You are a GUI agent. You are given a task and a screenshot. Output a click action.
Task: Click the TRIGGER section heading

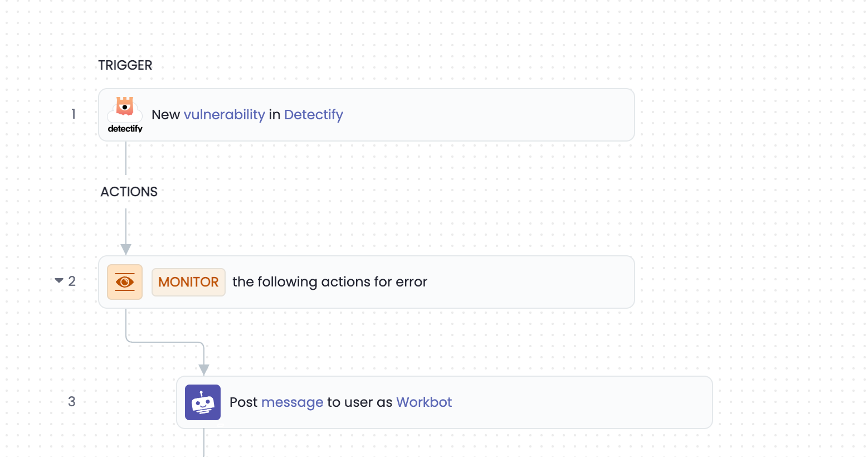125,65
